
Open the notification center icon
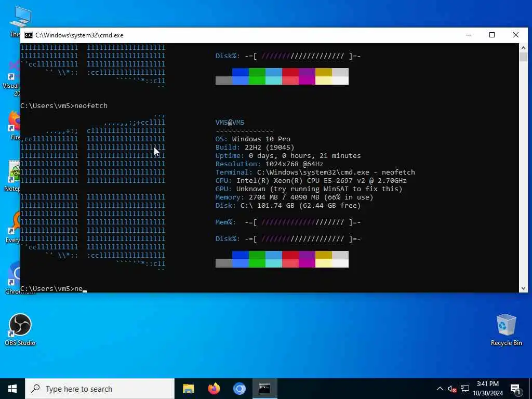[x=515, y=389]
